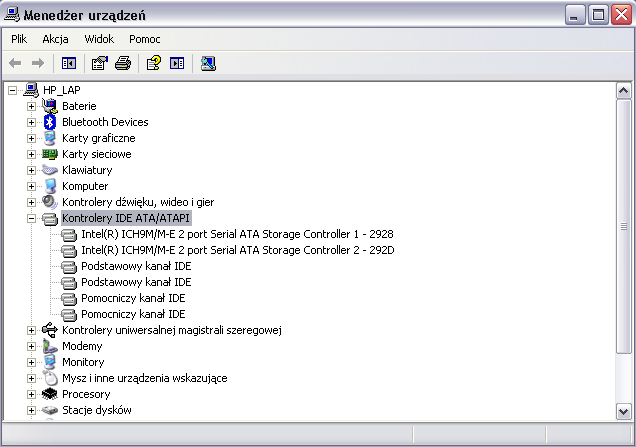Click the Back arrow toolbar icon

coord(15,63)
